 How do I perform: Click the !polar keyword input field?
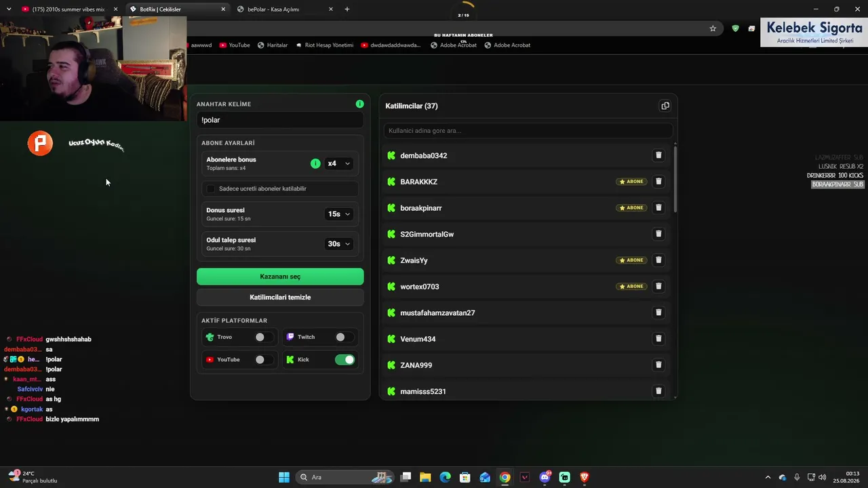pos(280,120)
